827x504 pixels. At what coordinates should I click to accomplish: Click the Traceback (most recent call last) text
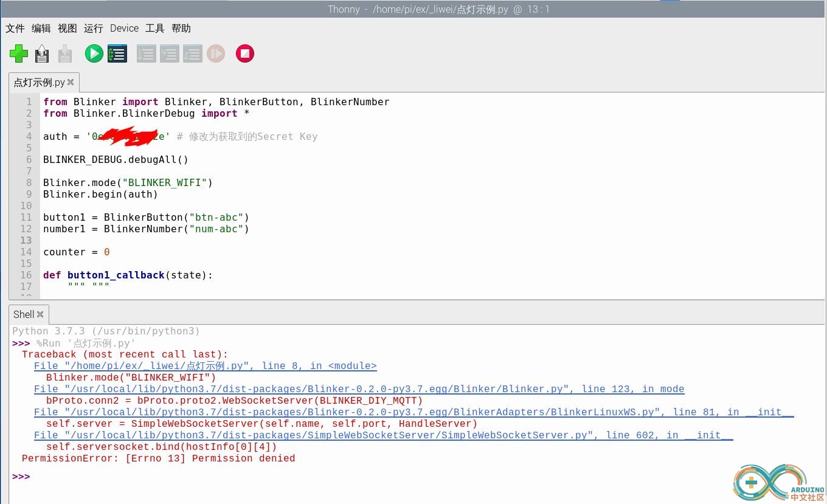tap(125, 354)
